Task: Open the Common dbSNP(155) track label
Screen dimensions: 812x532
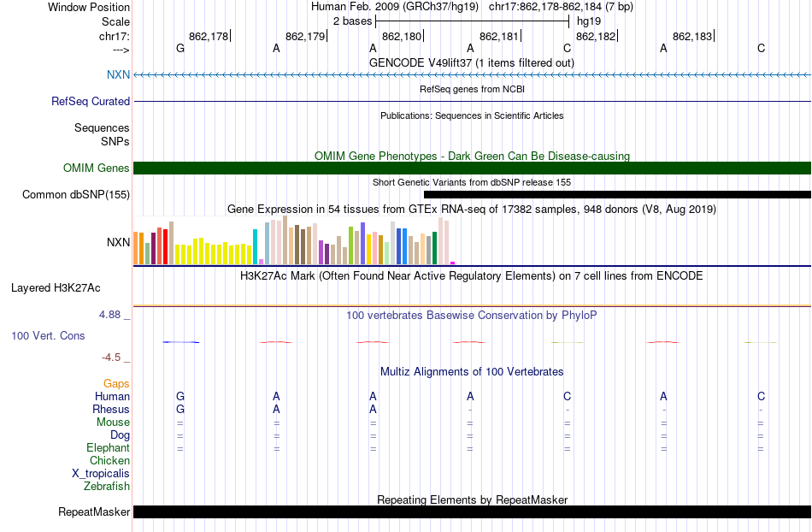Action: click(x=76, y=195)
